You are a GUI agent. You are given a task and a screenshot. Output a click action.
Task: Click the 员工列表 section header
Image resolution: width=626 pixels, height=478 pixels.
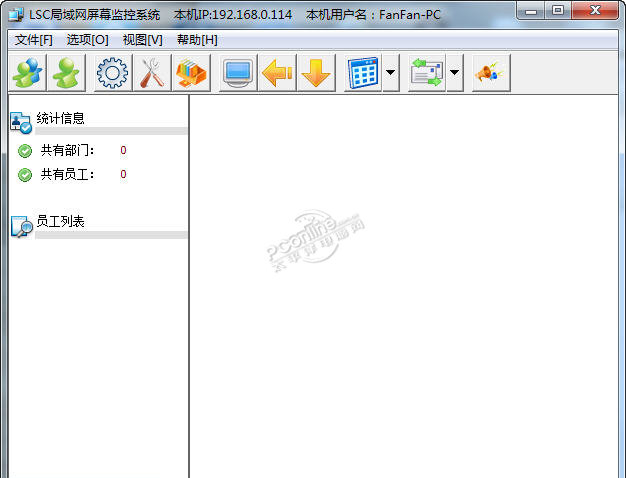tap(60, 221)
